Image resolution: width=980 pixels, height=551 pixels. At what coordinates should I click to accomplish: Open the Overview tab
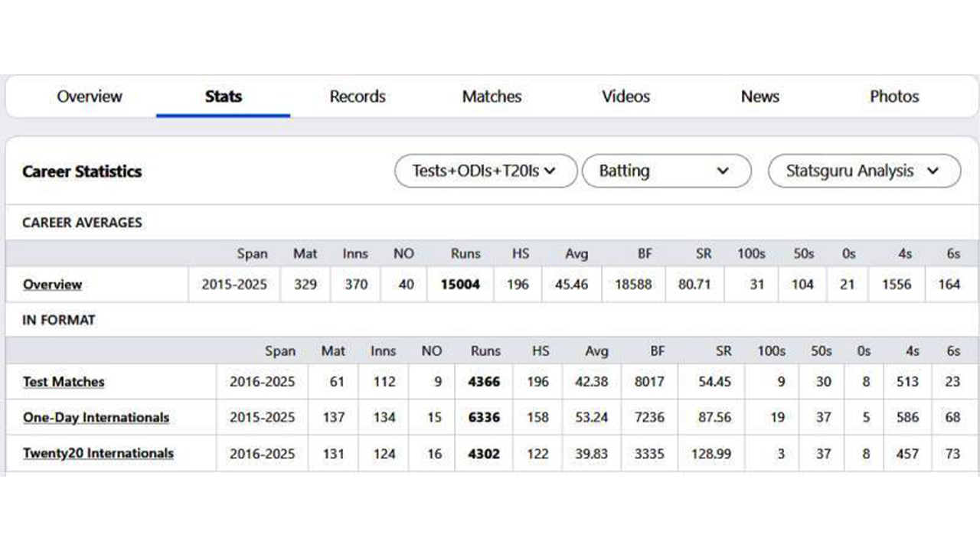(x=90, y=96)
